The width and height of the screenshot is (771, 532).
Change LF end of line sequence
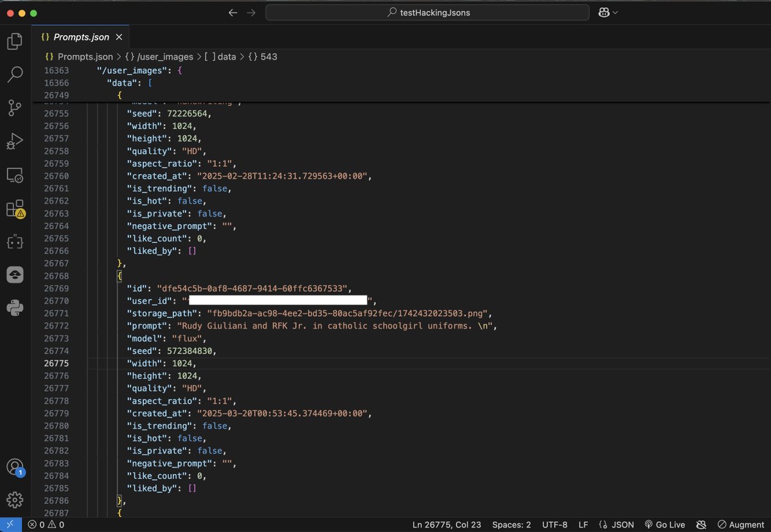(583, 525)
